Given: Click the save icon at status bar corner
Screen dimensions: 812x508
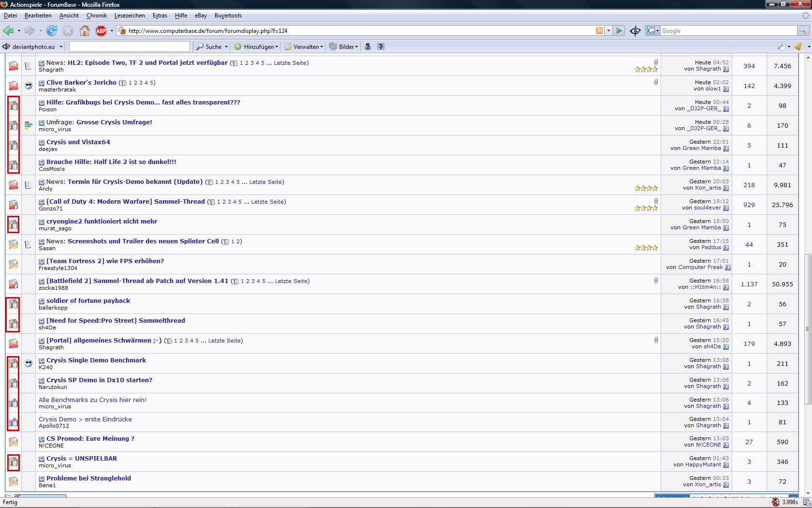Looking at the screenshot, I should 807,502.
